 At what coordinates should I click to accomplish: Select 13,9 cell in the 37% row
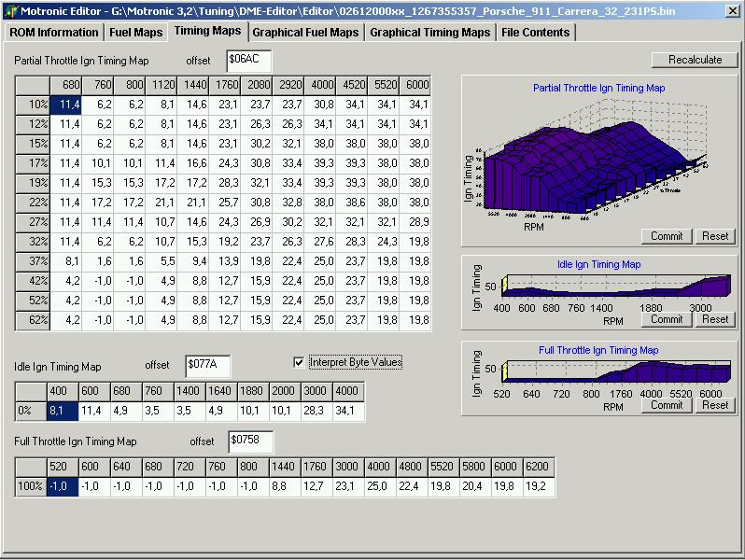click(x=225, y=261)
